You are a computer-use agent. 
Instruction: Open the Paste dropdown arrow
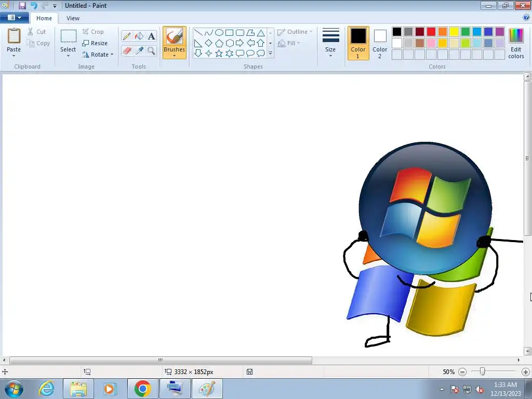14,56
